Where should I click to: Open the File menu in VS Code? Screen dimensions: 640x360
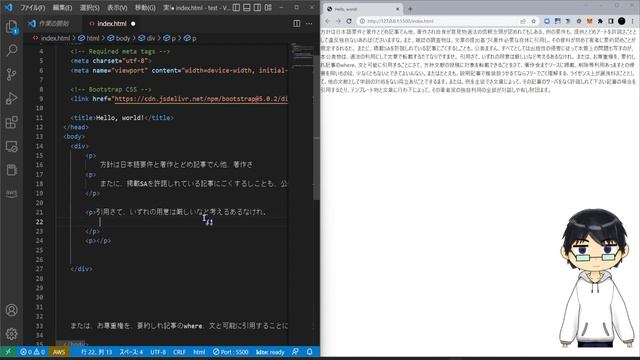32,8
